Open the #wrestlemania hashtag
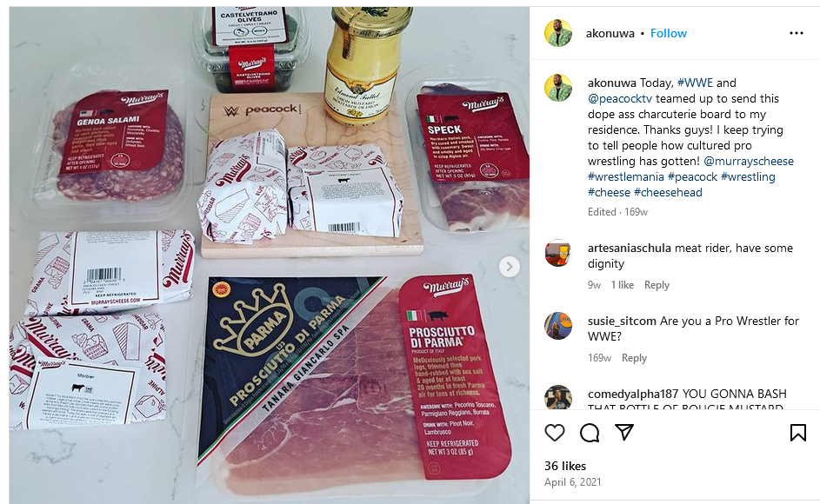The image size is (820, 504). [625, 176]
